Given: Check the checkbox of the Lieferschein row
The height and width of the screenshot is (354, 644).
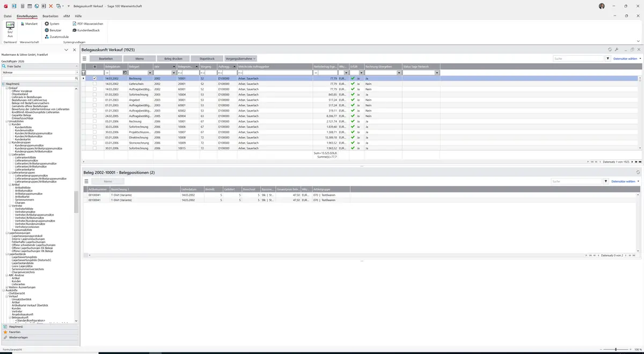Looking at the screenshot, I should [x=95, y=84].
